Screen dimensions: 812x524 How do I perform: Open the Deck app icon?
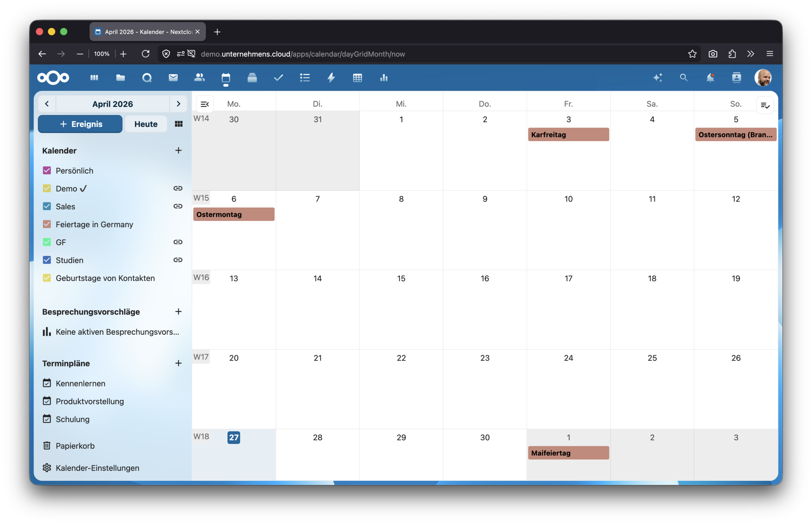point(252,78)
